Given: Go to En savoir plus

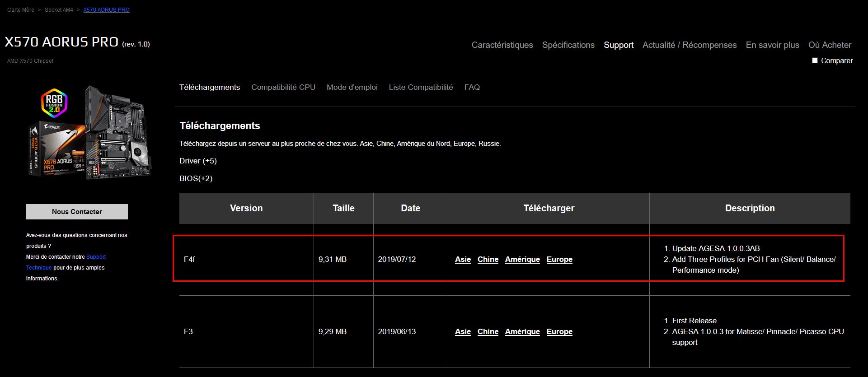Looking at the screenshot, I should pos(772,45).
